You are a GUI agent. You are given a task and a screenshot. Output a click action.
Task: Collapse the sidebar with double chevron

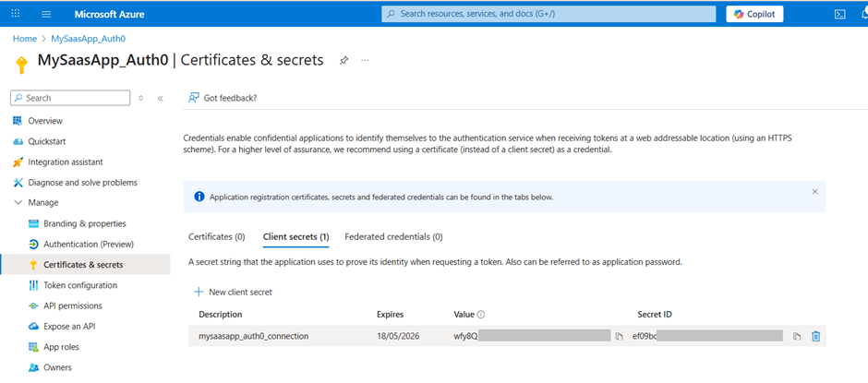coord(160,98)
